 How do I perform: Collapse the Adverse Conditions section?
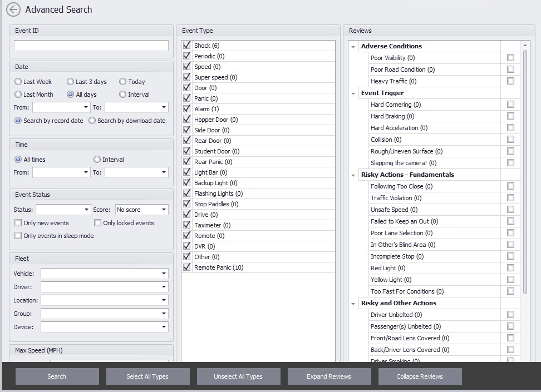click(x=352, y=46)
